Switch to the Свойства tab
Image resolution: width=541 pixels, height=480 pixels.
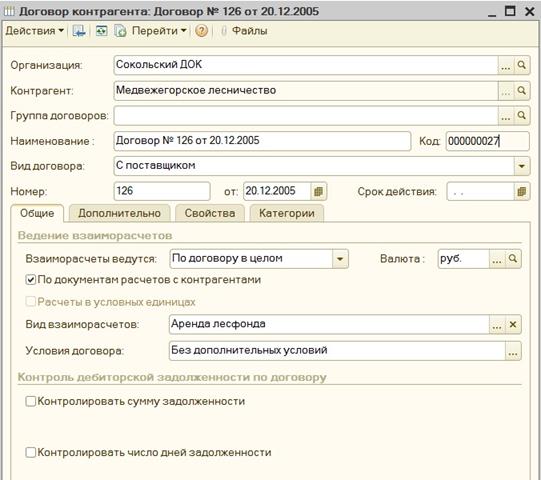coord(210,213)
